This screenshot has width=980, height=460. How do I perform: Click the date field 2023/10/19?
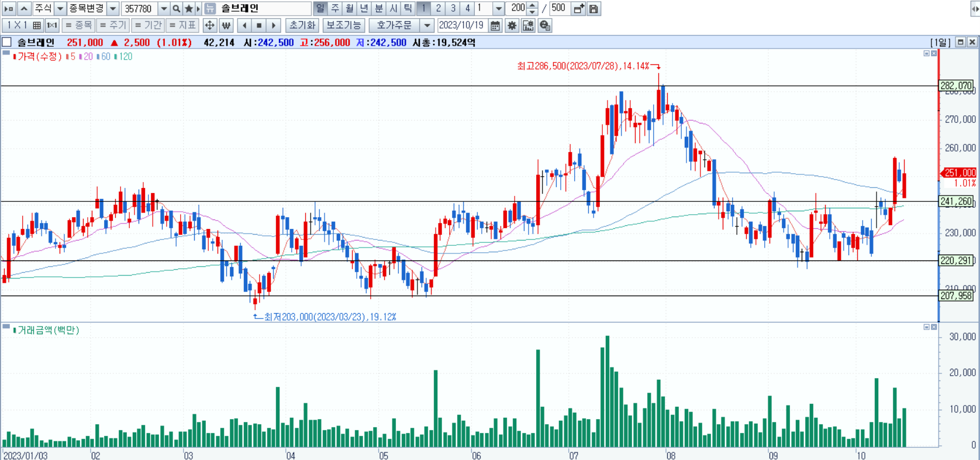(x=462, y=26)
